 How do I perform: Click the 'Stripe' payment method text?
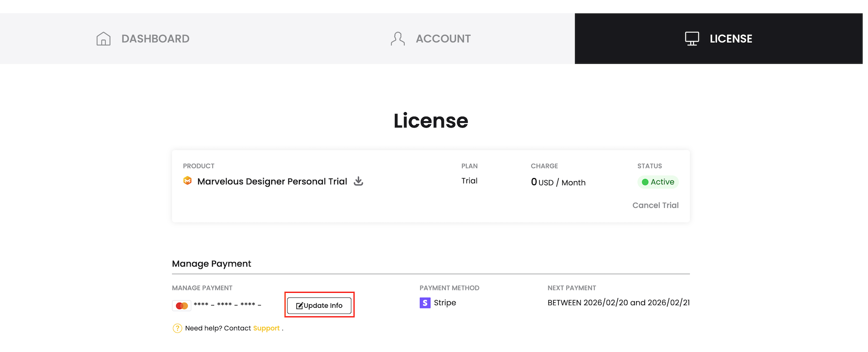coord(445,303)
